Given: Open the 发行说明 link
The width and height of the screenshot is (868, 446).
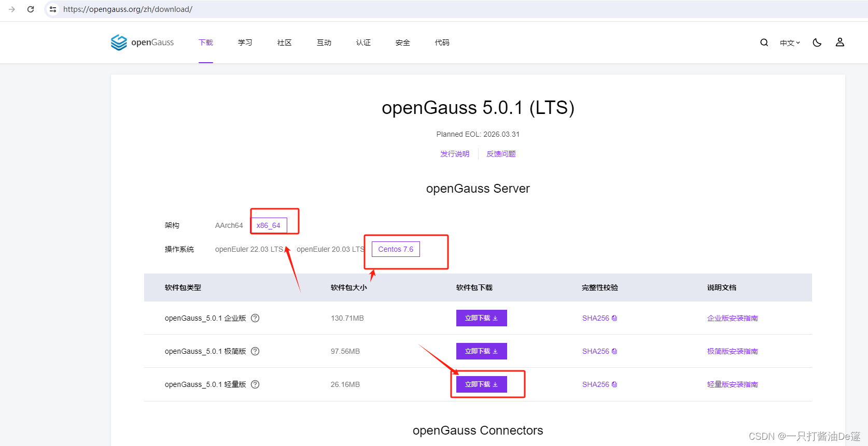Looking at the screenshot, I should [x=455, y=154].
